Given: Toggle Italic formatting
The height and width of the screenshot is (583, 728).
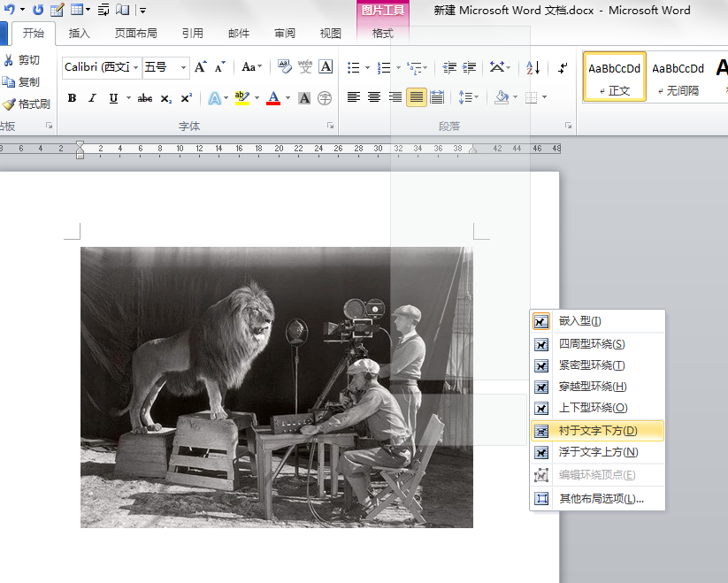Looking at the screenshot, I should (92, 98).
